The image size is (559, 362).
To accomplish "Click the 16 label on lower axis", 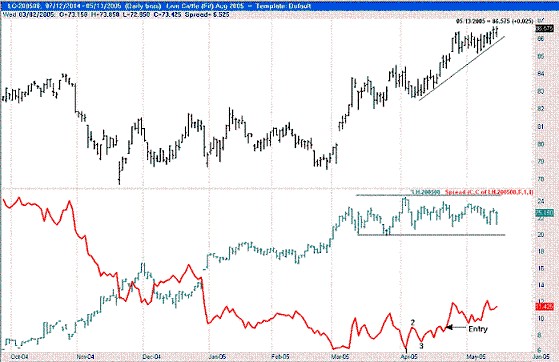I will (x=540, y=268).
